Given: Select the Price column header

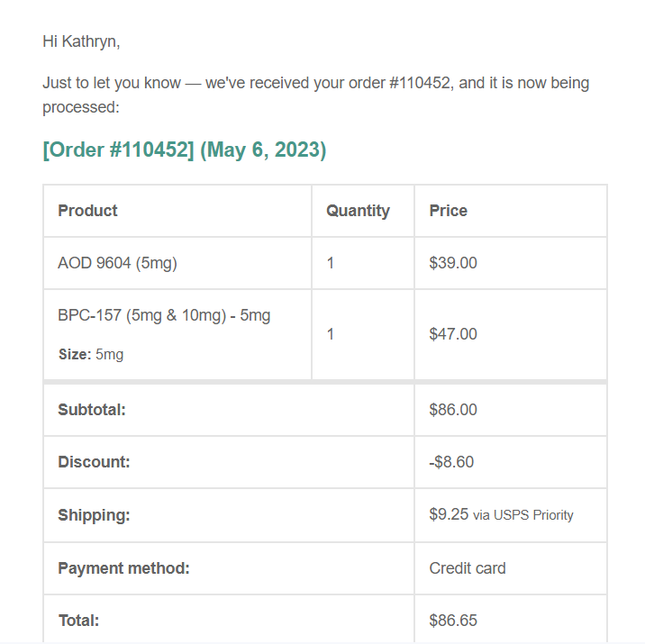Looking at the screenshot, I should click(448, 211).
